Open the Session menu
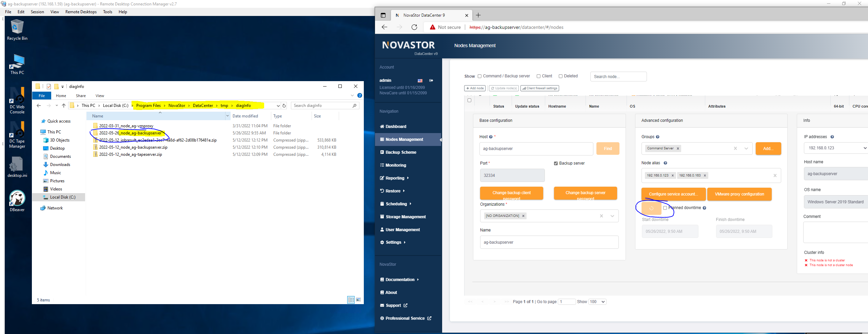868x334 pixels. tap(37, 12)
